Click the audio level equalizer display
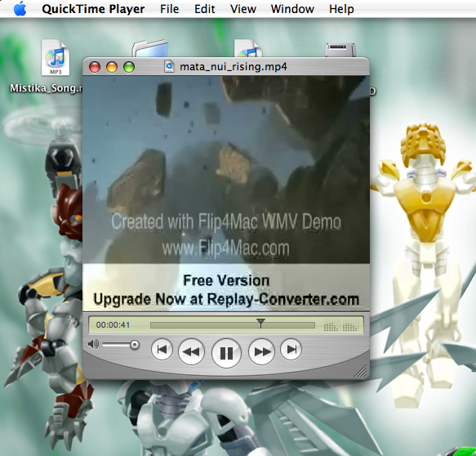The width and height of the screenshot is (476, 456). [x=341, y=325]
